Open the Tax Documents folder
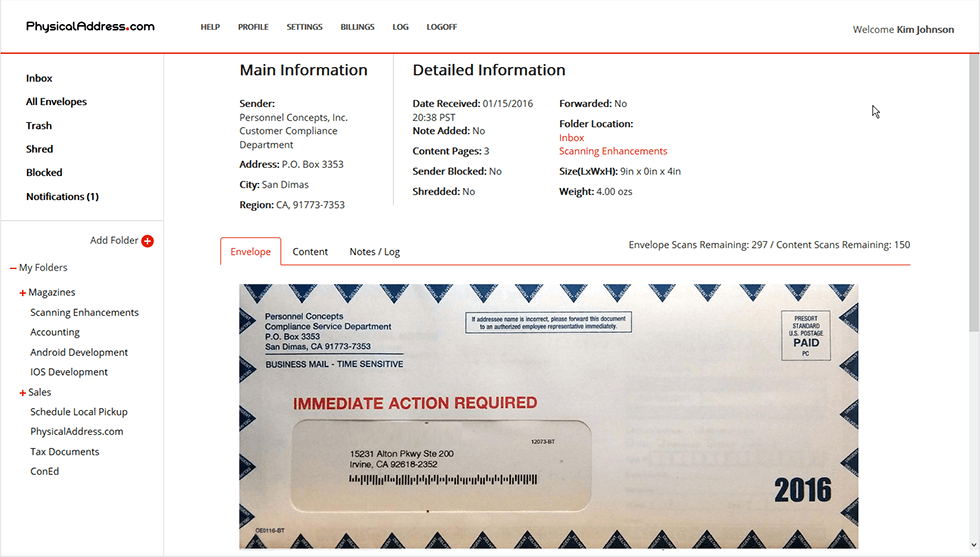 pyautogui.click(x=64, y=452)
